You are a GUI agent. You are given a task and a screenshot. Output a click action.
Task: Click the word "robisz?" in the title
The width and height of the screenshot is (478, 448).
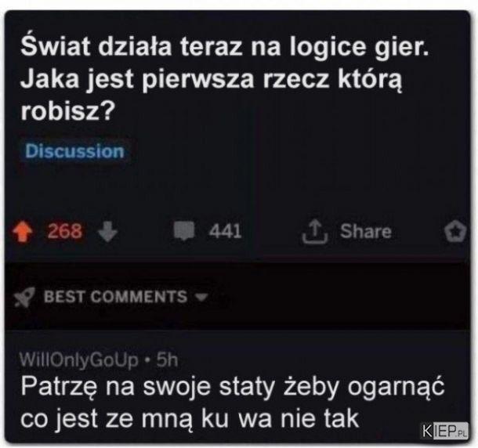pyautogui.click(x=67, y=110)
